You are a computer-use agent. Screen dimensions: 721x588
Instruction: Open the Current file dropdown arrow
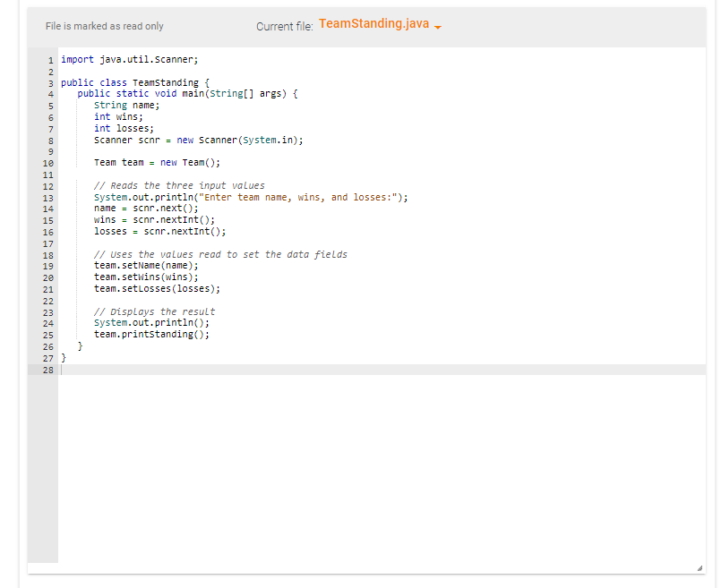pyautogui.click(x=437, y=26)
